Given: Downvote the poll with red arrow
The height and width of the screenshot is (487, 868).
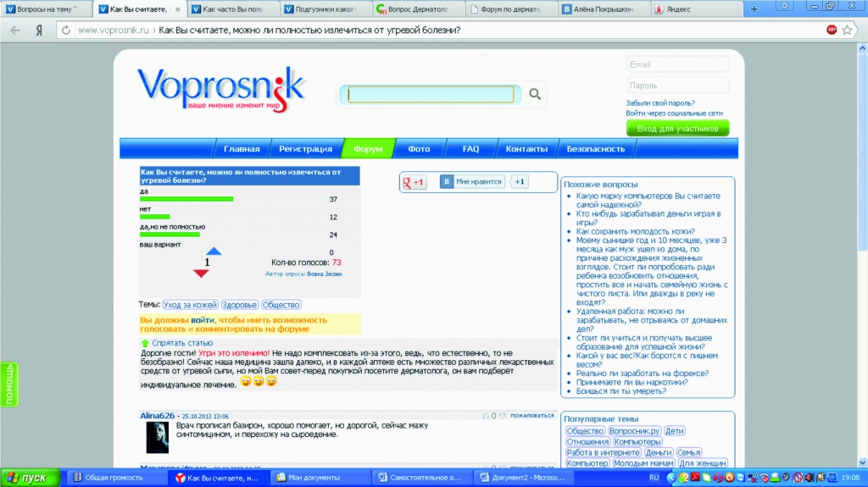Looking at the screenshot, I should pyautogui.click(x=201, y=274).
